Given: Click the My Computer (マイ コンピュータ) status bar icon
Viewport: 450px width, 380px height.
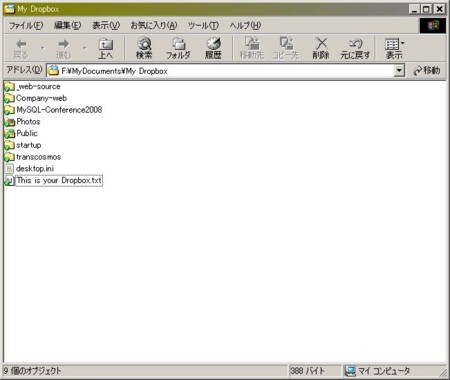Looking at the screenshot, I should (x=350, y=371).
